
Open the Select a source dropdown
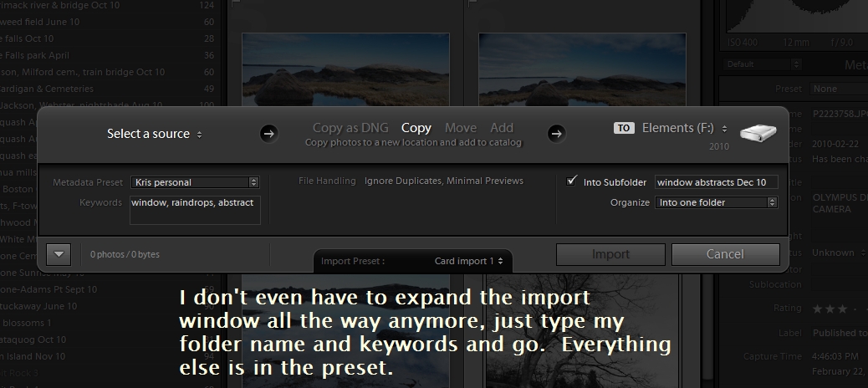click(155, 134)
